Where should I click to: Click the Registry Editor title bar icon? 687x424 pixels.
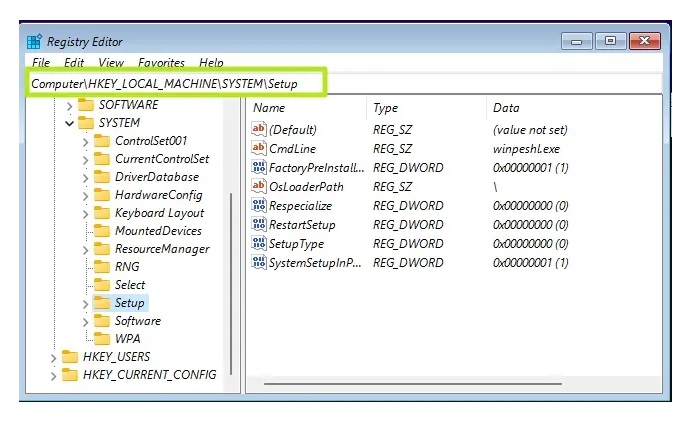[34, 42]
